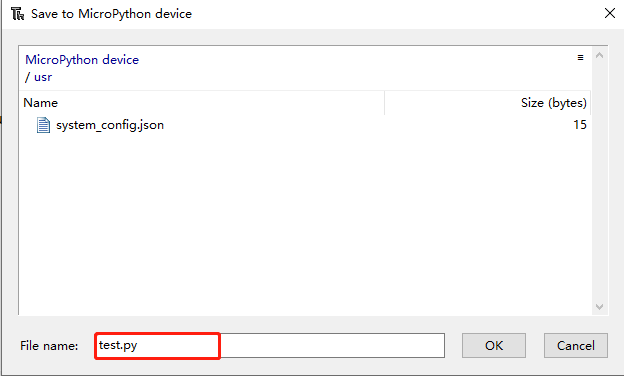Click the scrollbar down arrow
The width and height of the screenshot is (624, 376).
(x=599, y=307)
